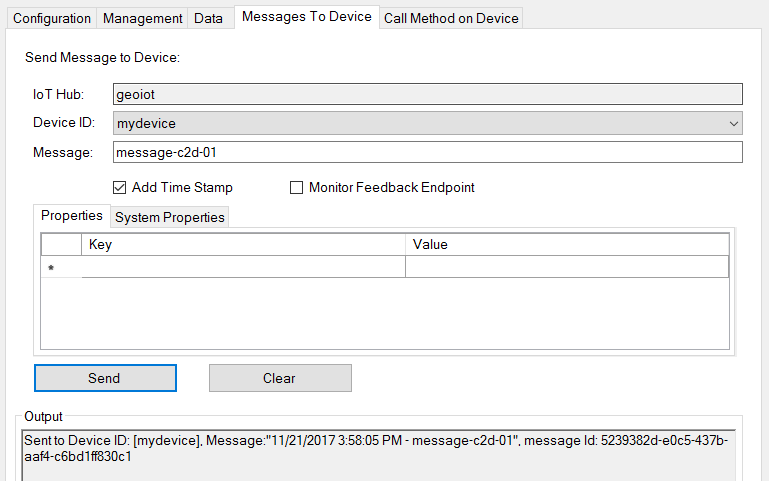
Task: Select the Properties sub-tab
Action: coord(72,216)
